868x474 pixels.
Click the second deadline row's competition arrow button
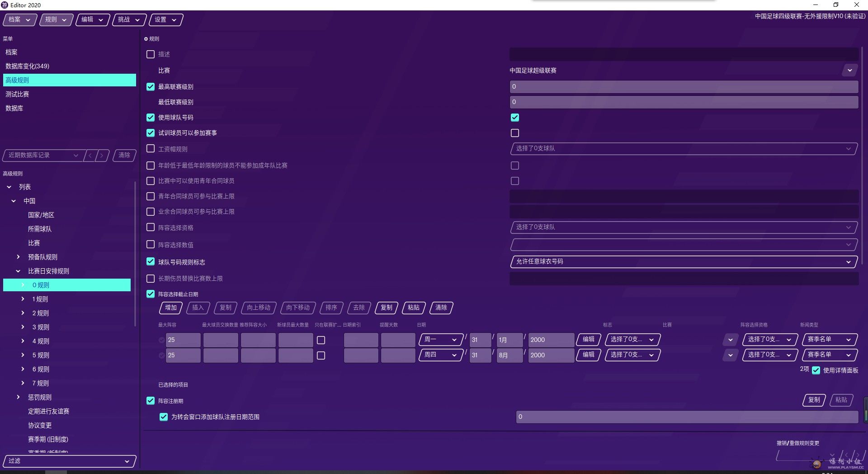[x=730, y=355]
